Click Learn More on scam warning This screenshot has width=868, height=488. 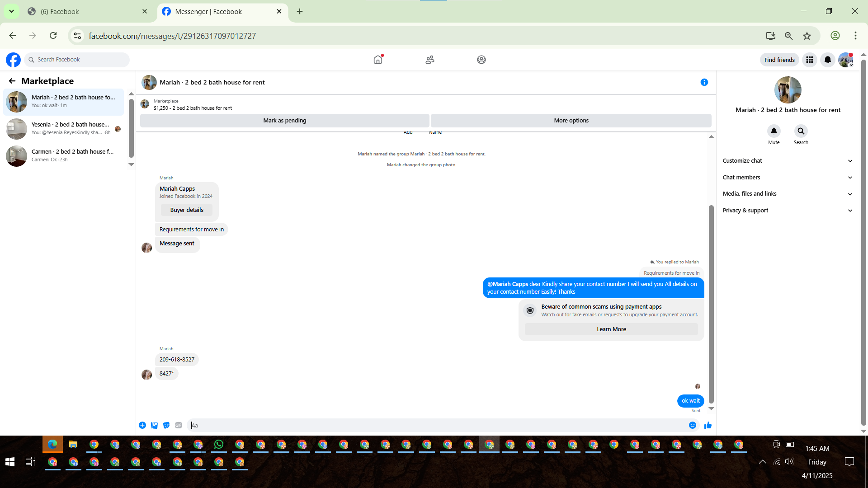[611, 329]
